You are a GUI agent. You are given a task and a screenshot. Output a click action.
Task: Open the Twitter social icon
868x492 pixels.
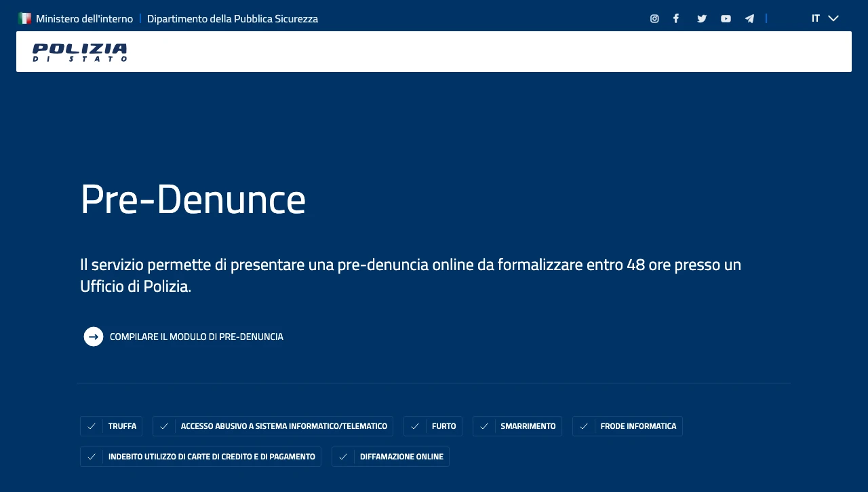point(702,18)
